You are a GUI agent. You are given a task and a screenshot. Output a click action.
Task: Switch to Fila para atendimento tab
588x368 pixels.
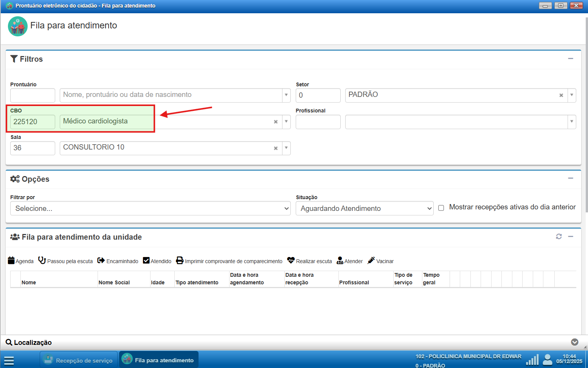coord(159,360)
